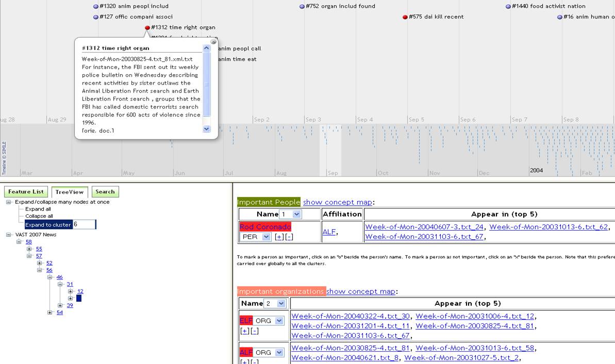Click the red #1312 timeline event dot
The image size is (615, 364).
tap(147, 28)
